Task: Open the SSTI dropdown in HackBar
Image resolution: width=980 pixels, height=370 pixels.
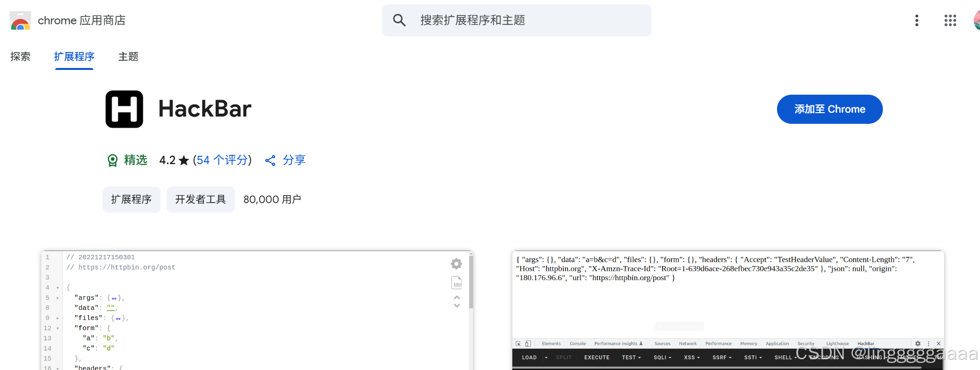Action: pos(753,357)
